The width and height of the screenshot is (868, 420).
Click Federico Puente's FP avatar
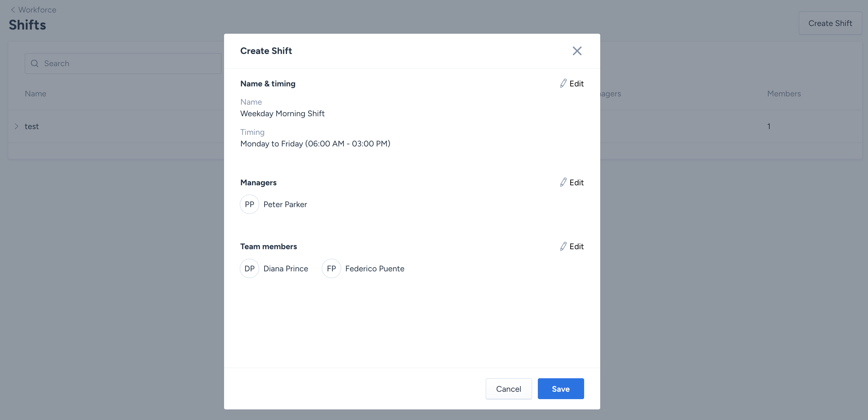(331, 268)
